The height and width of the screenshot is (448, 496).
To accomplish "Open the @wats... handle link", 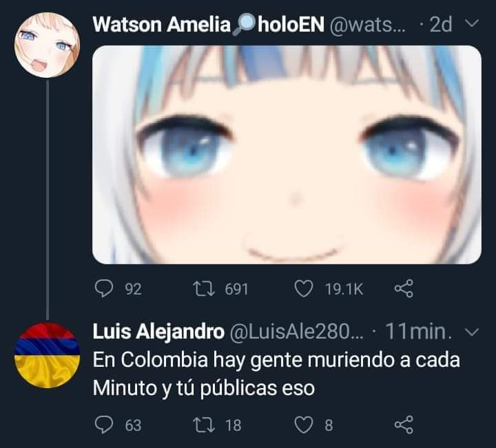I will pos(367,25).
